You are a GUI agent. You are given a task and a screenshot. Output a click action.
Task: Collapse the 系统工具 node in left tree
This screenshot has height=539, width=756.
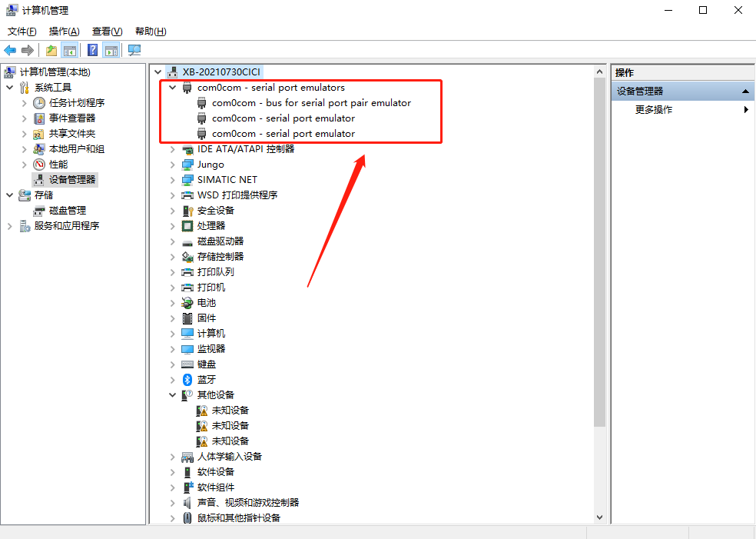[x=10, y=88]
